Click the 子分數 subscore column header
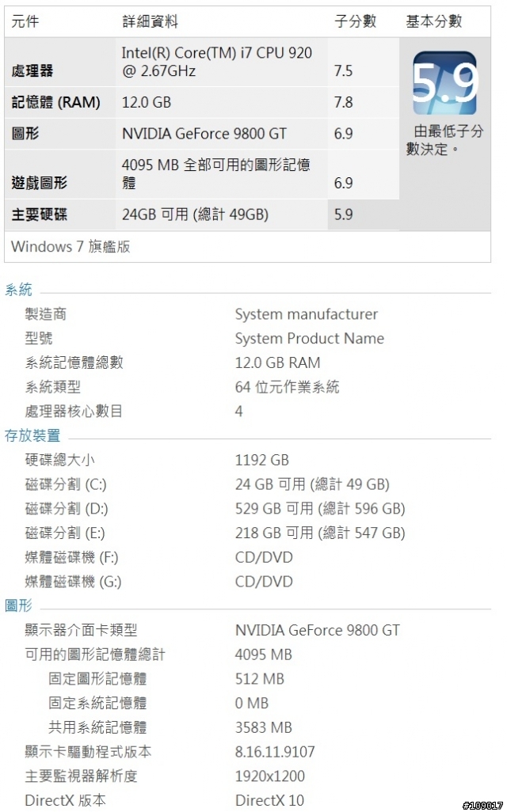 pos(355,21)
